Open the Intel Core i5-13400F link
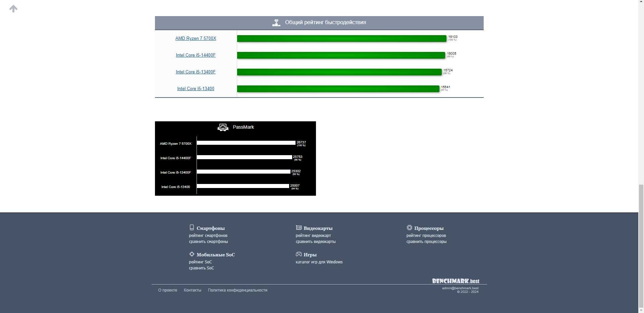This screenshot has width=644, height=313. pos(196,72)
